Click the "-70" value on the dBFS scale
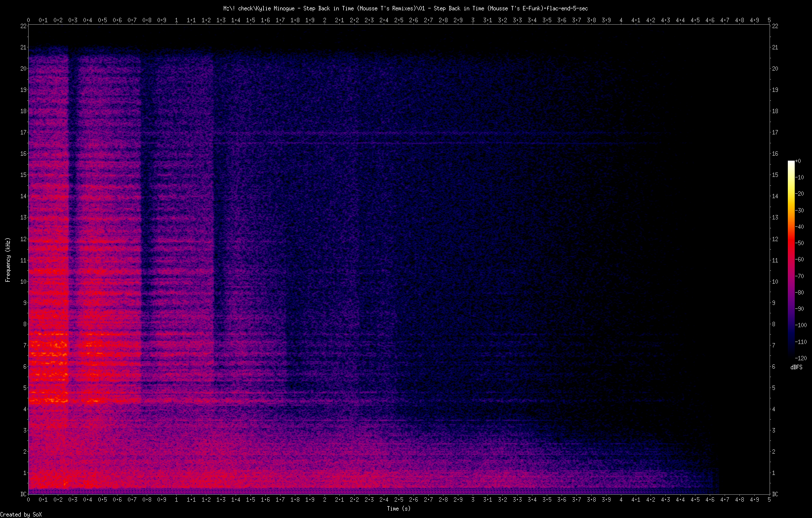The width and height of the screenshot is (812, 518). [x=800, y=276]
